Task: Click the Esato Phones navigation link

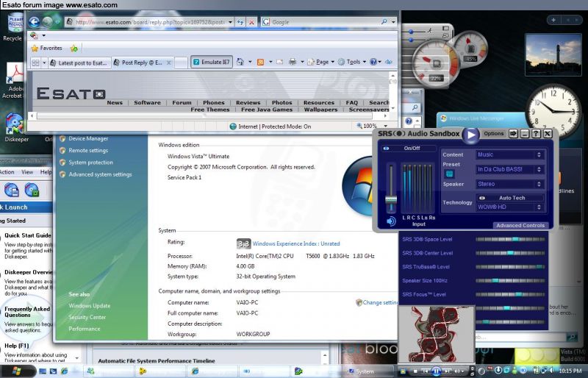Action: click(x=214, y=102)
